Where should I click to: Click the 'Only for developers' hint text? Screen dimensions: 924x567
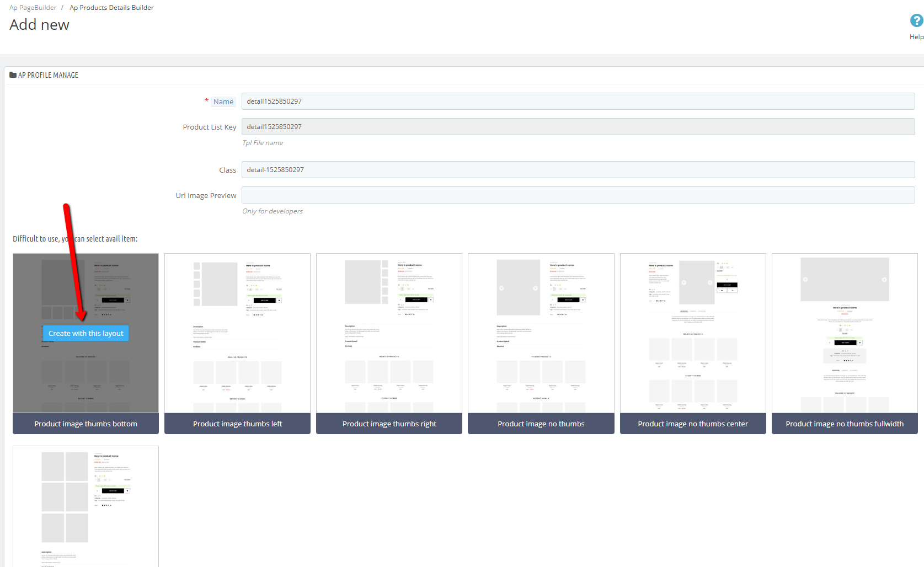tap(273, 211)
